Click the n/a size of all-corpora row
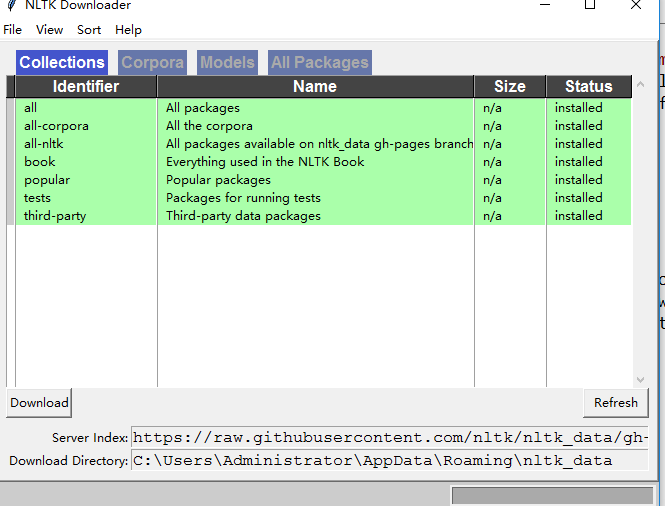Image resolution: width=665 pixels, height=506 pixels. click(492, 126)
